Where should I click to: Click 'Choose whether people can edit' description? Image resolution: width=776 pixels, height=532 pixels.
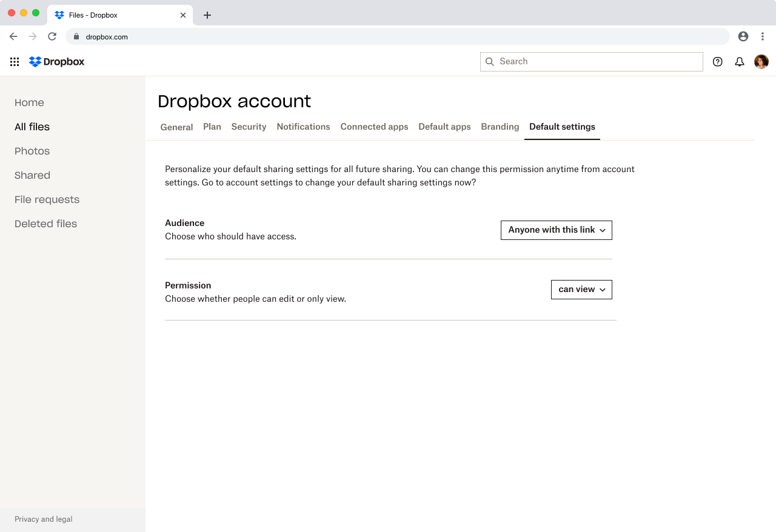coord(255,299)
